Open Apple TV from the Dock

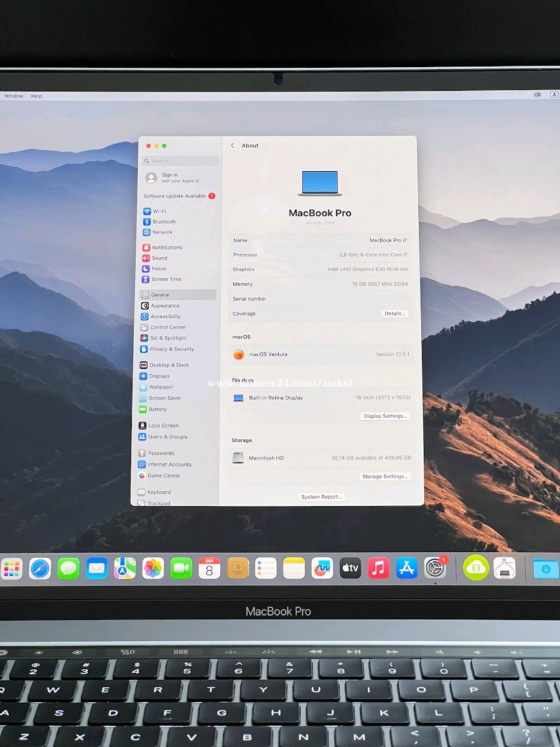click(350, 568)
